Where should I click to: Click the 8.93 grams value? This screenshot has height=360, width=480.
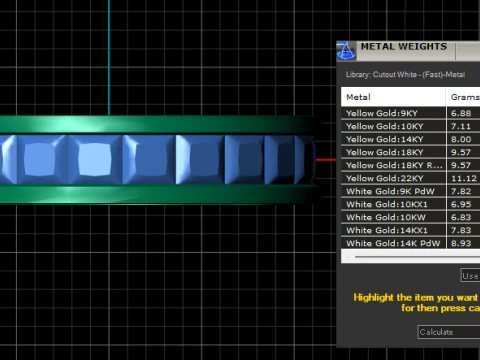click(x=461, y=243)
